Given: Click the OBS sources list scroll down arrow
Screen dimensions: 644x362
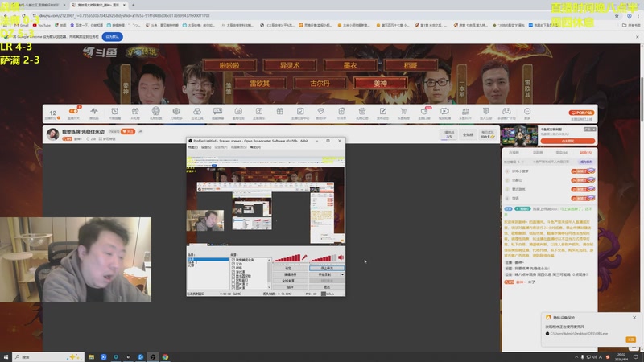Looking at the screenshot, I should click(270, 287).
